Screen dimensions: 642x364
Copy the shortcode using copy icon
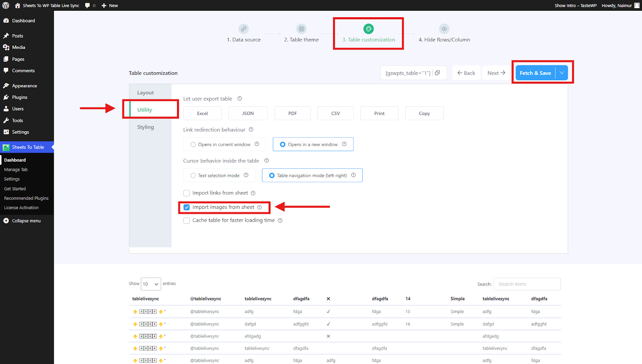pyautogui.click(x=437, y=73)
